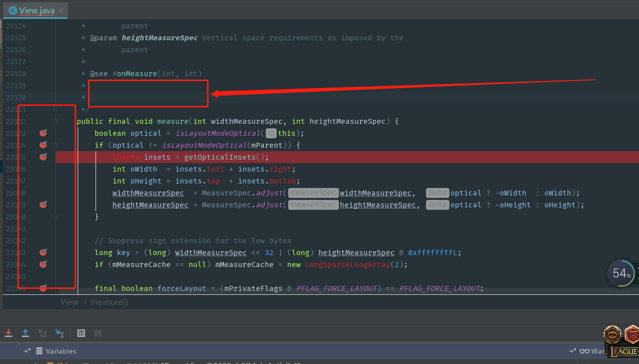Toggle breakpoint on line 23133

pyautogui.click(x=43, y=133)
